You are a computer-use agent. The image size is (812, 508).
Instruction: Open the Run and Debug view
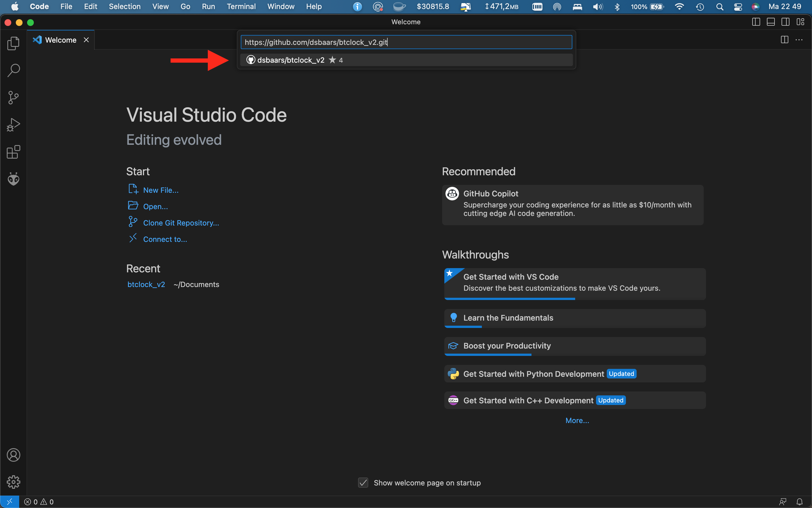click(14, 125)
